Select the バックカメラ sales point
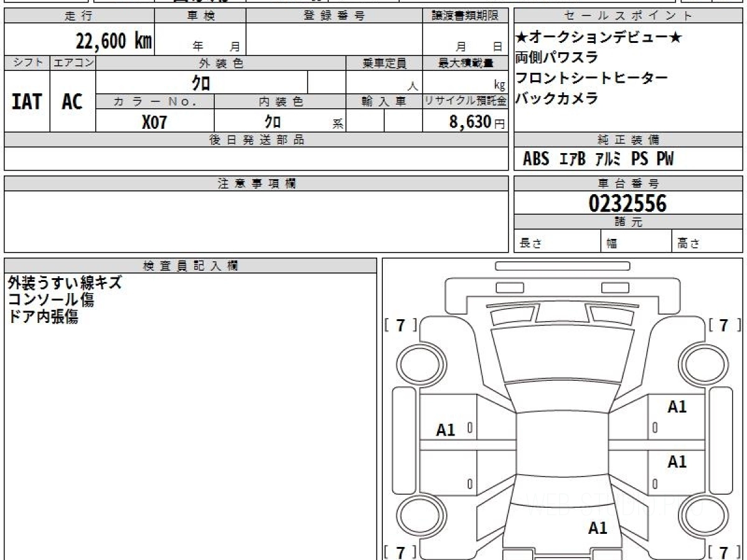The width and height of the screenshot is (747, 560). 557,98
